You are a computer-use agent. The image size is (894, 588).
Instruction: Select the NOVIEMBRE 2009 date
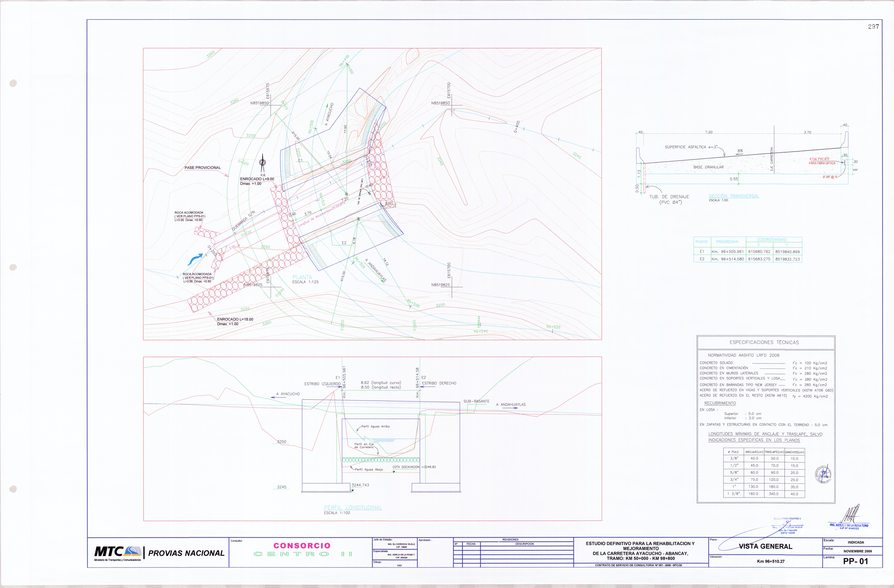click(x=858, y=551)
